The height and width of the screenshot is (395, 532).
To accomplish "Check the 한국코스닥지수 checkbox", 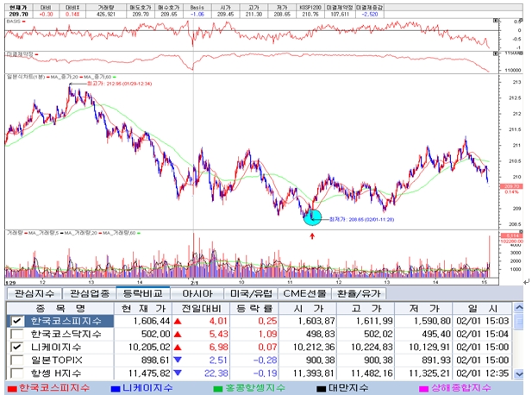I will point(16,334).
